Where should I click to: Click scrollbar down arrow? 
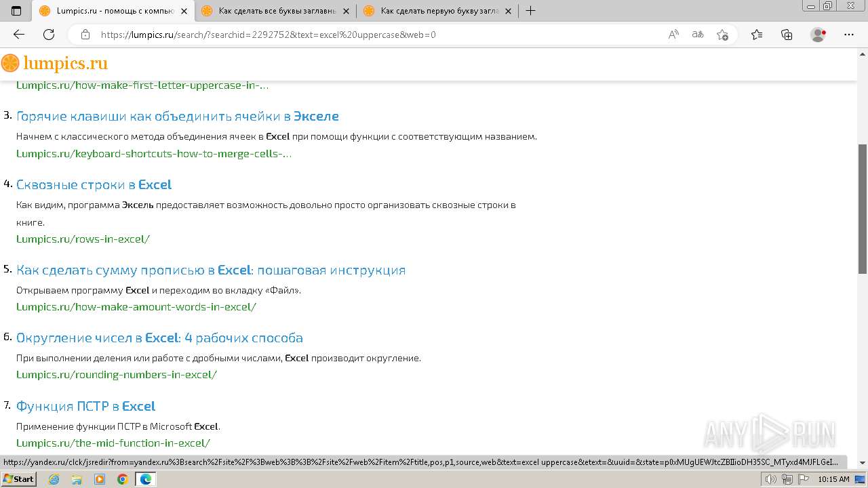[863, 462]
